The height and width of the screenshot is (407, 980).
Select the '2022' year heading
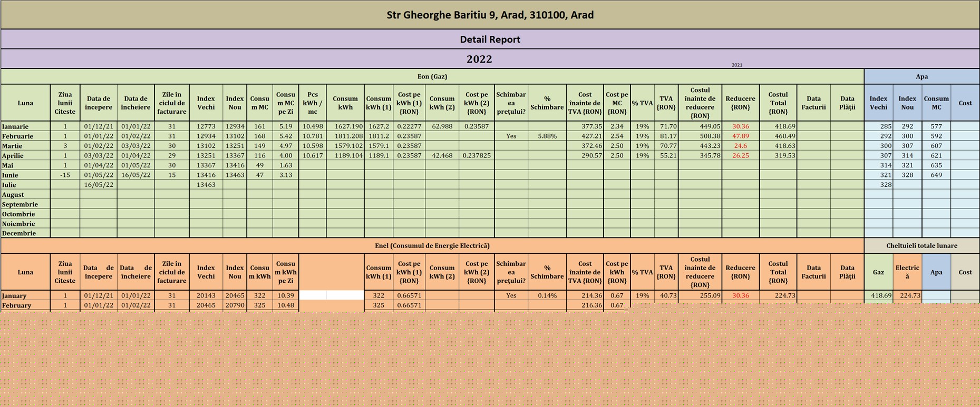(x=479, y=59)
